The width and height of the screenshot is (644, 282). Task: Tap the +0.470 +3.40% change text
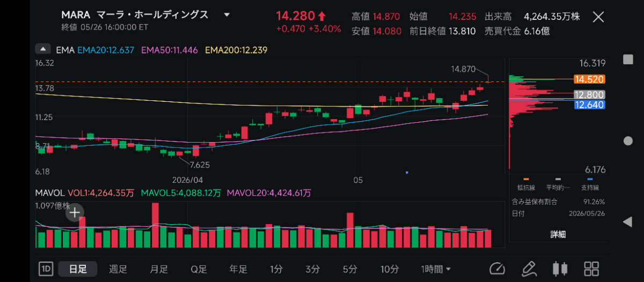coord(309,29)
